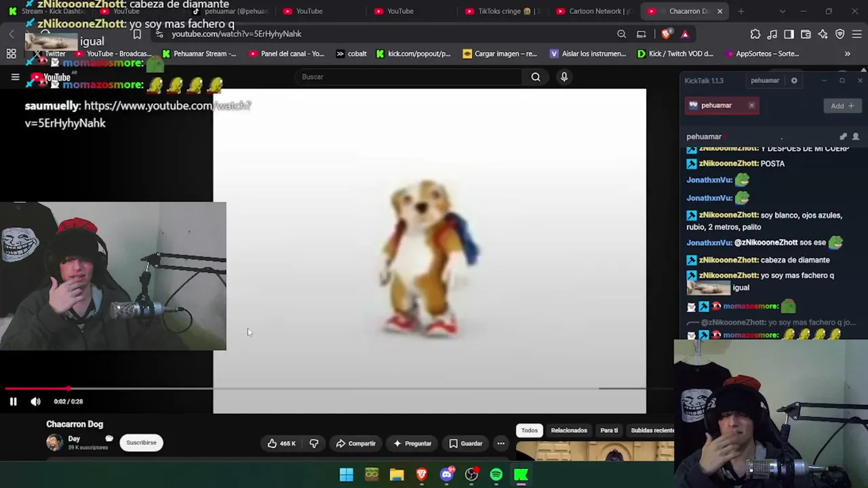Open the Dey channel avatar
868x488 pixels.
coord(54,443)
